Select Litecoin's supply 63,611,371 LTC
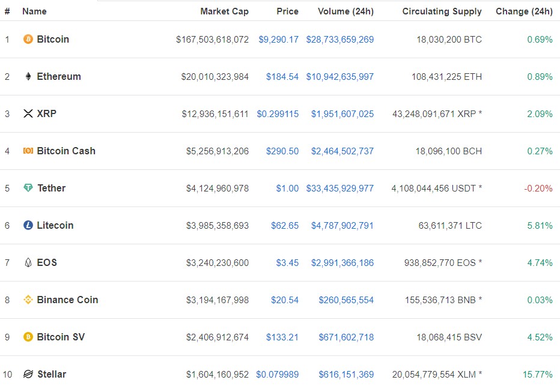The image size is (560, 392). (450, 226)
